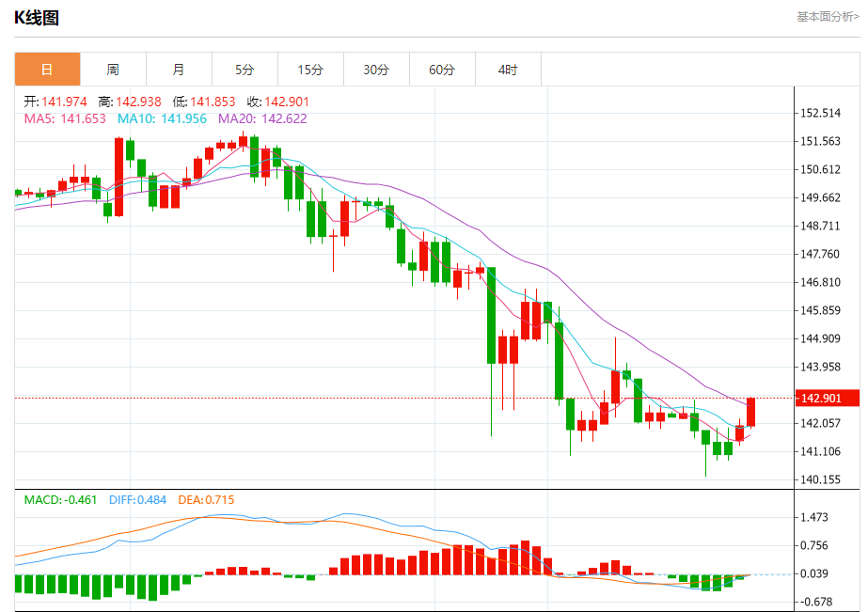Click the 140.155 price axis label
The image size is (868, 612).
820,479
